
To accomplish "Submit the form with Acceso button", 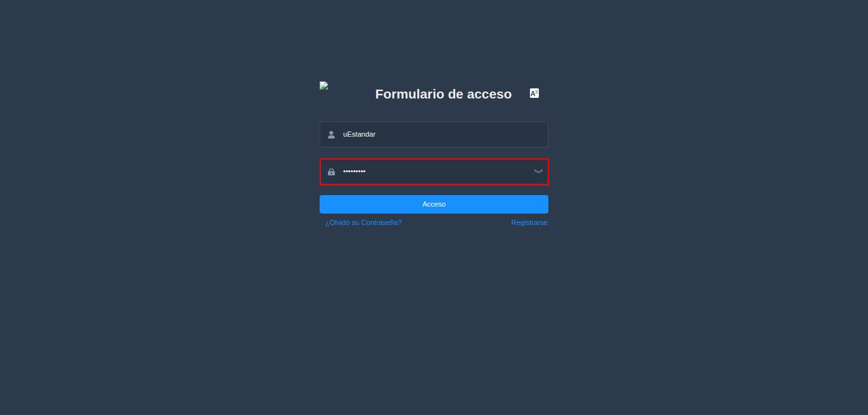I will [434, 204].
